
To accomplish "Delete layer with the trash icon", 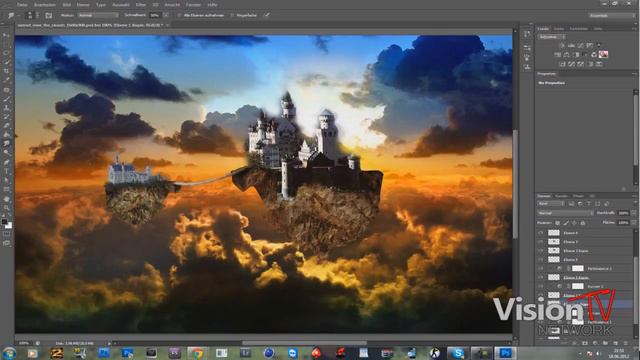I will tap(626, 343).
